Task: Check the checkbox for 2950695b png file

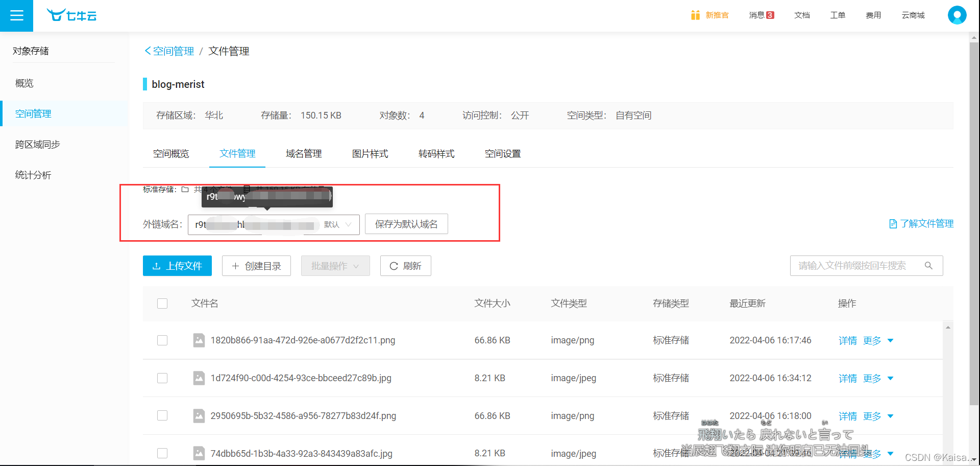Action: [162, 415]
